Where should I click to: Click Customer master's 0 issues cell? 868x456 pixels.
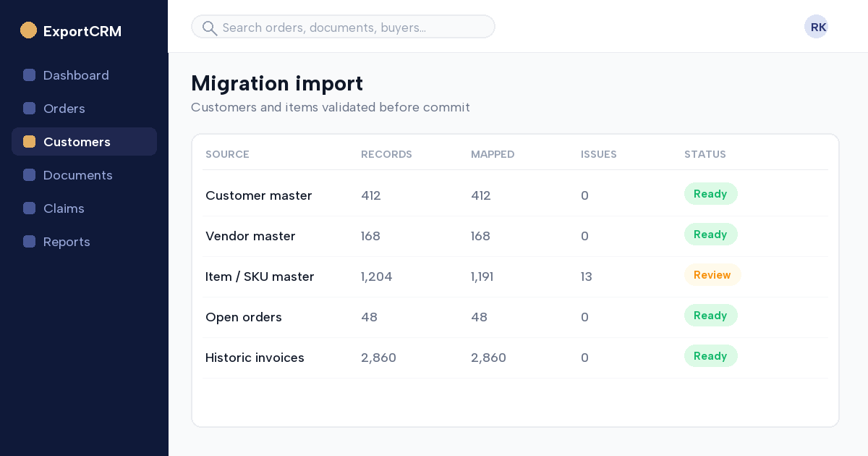tap(584, 195)
